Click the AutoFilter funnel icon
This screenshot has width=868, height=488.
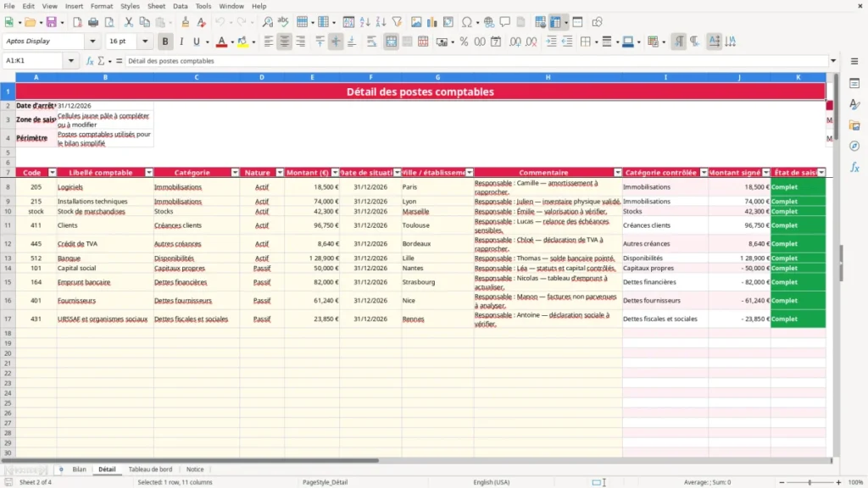(397, 22)
